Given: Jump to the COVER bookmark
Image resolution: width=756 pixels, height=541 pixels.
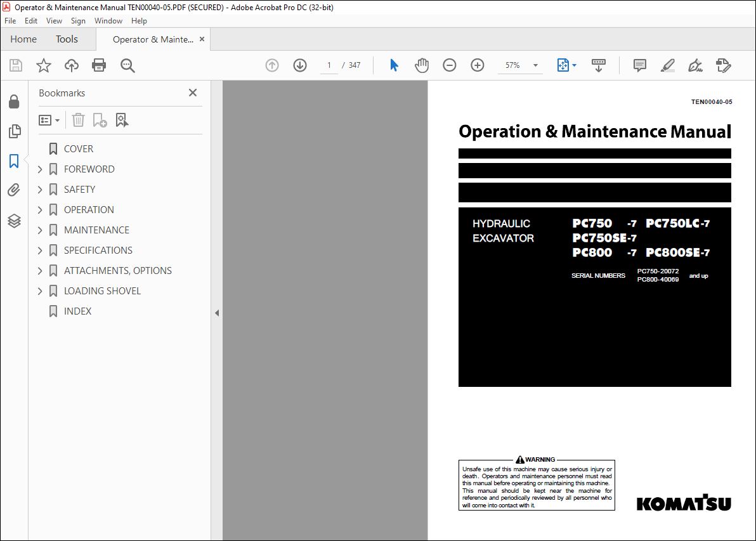Looking at the screenshot, I should pyautogui.click(x=79, y=149).
